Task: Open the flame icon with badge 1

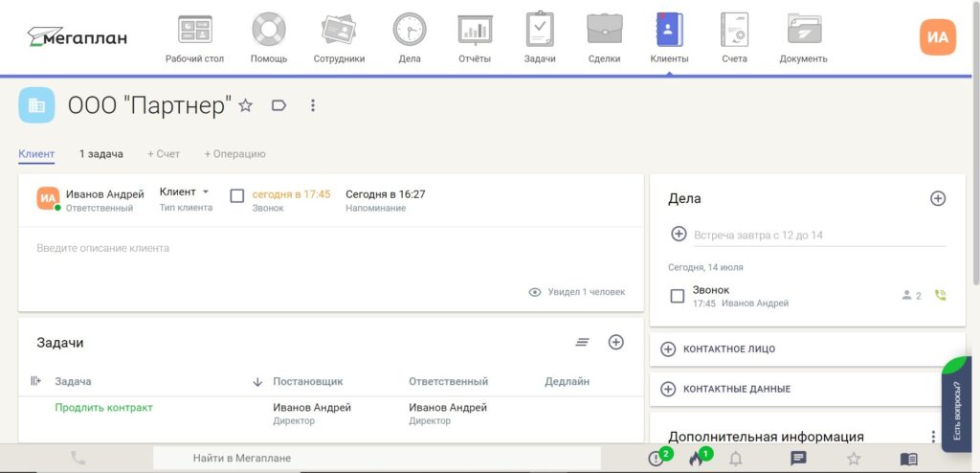Action: 699,457
